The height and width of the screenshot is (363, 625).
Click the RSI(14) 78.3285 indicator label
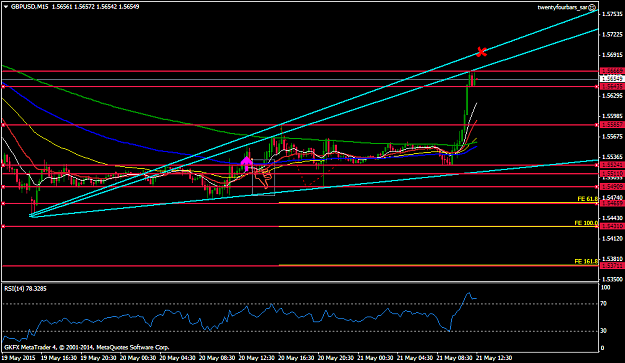point(25,288)
